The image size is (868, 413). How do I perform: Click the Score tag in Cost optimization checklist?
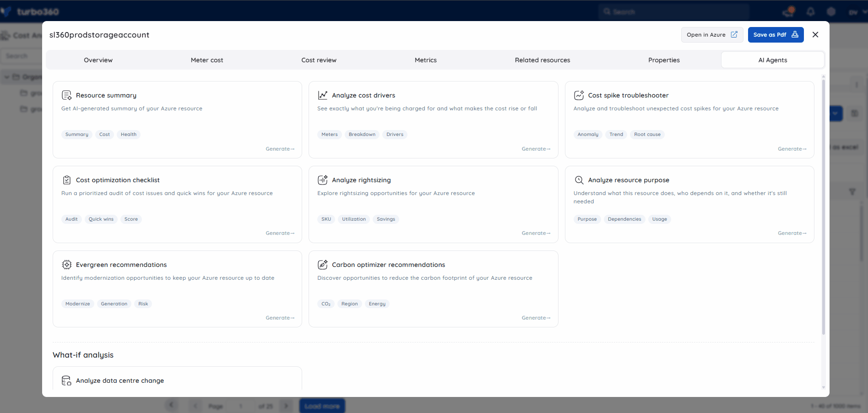[x=131, y=219]
